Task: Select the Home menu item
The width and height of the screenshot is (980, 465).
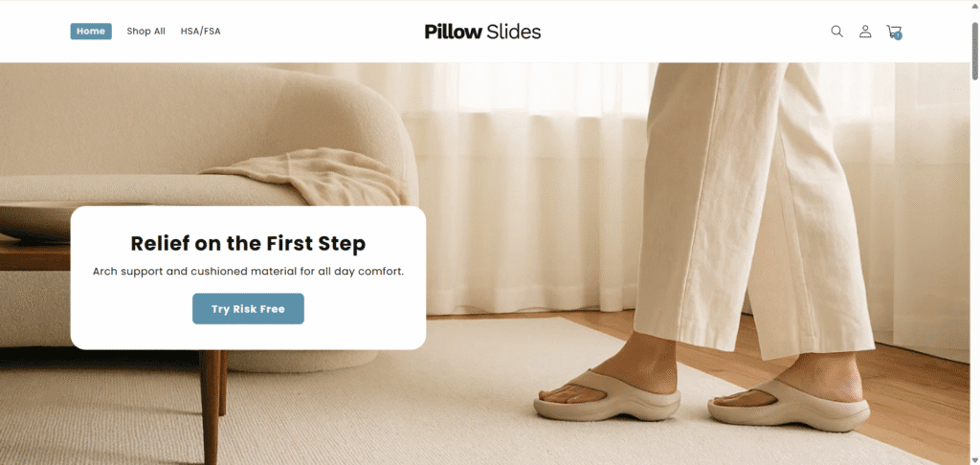Action: tap(91, 32)
